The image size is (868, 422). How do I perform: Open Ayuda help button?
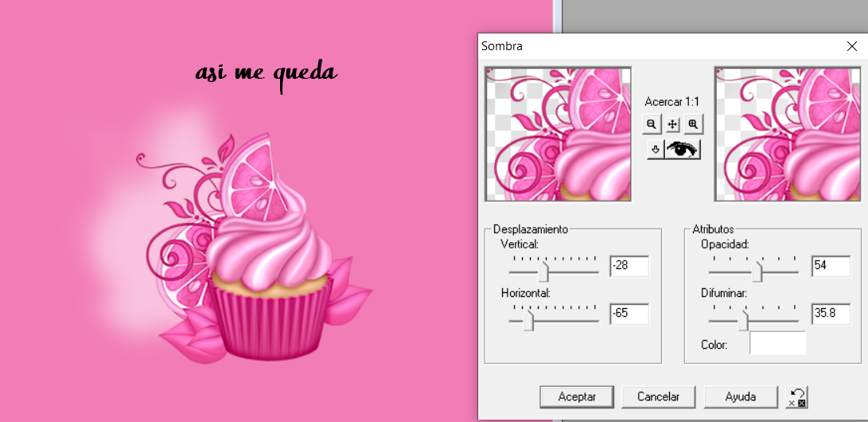740,397
